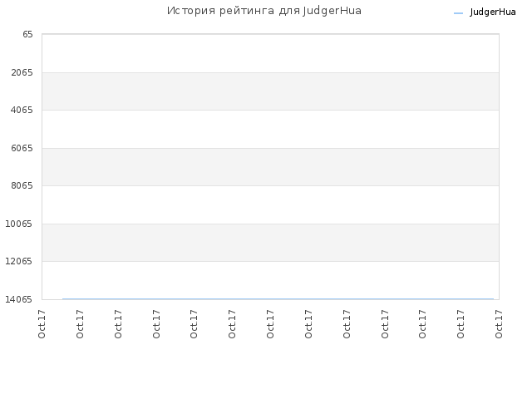Click the gray band between 10065 and 12065
The image size is (532, 399).
pyautogui.click(x=270, y=243)
